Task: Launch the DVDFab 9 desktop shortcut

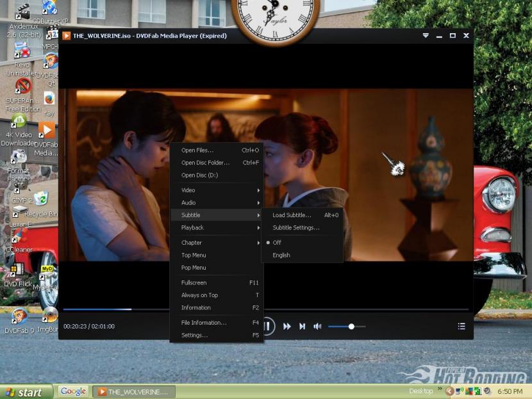Action: [x=19, y=316]
